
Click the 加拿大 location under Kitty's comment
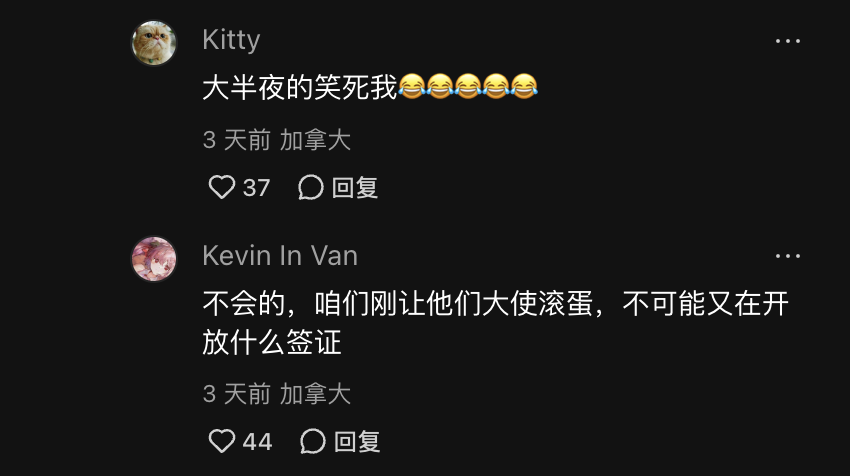click(315, 140)
